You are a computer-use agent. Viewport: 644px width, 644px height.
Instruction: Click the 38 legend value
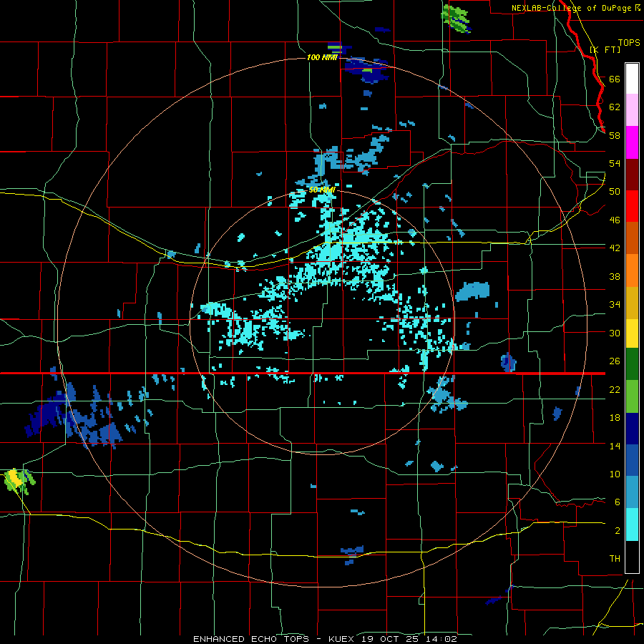[x=615, y=276]
